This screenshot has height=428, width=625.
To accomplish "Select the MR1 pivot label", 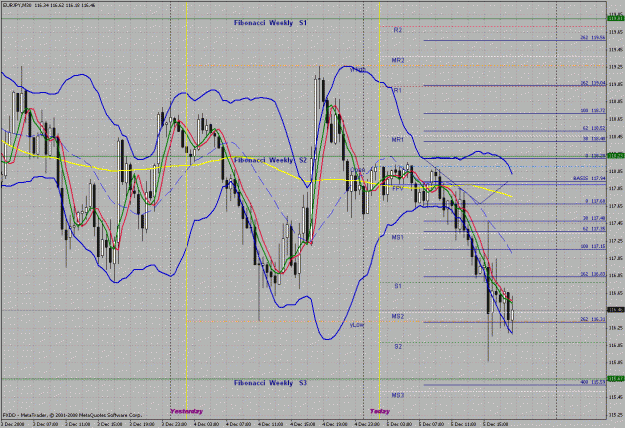I will tap(397, 140).
